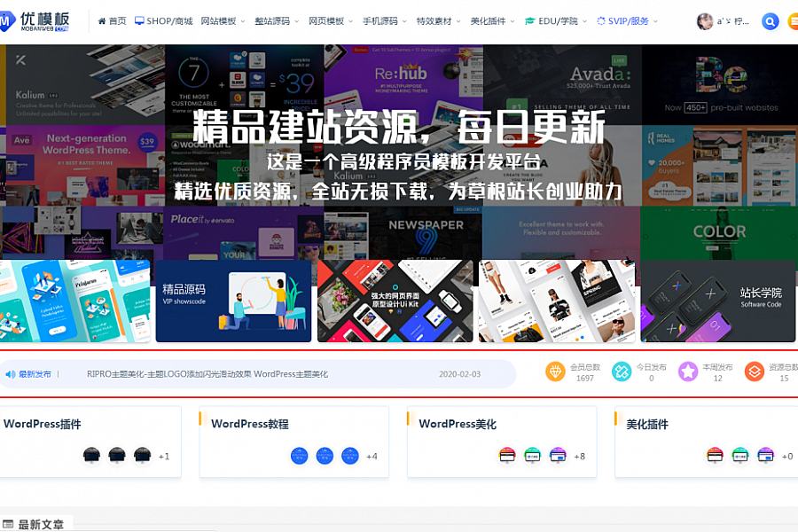
Task: Click the speaker icon beside 最新发布
Action: (x=10, y=374)
